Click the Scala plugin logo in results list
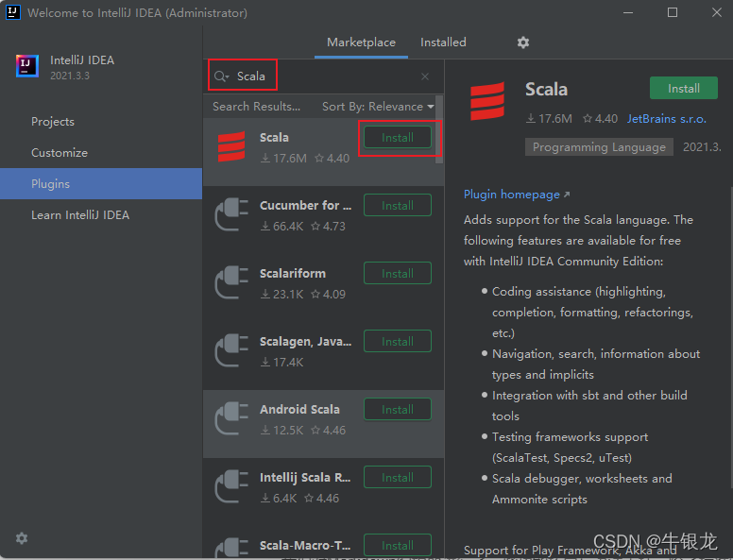 pyautogui.click(x=231, y=146)
